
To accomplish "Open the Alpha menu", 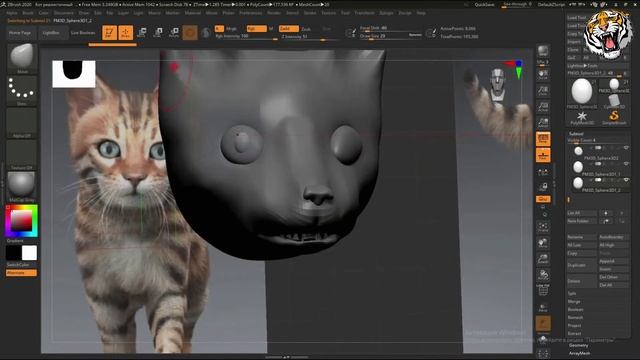I will point(12,13).
